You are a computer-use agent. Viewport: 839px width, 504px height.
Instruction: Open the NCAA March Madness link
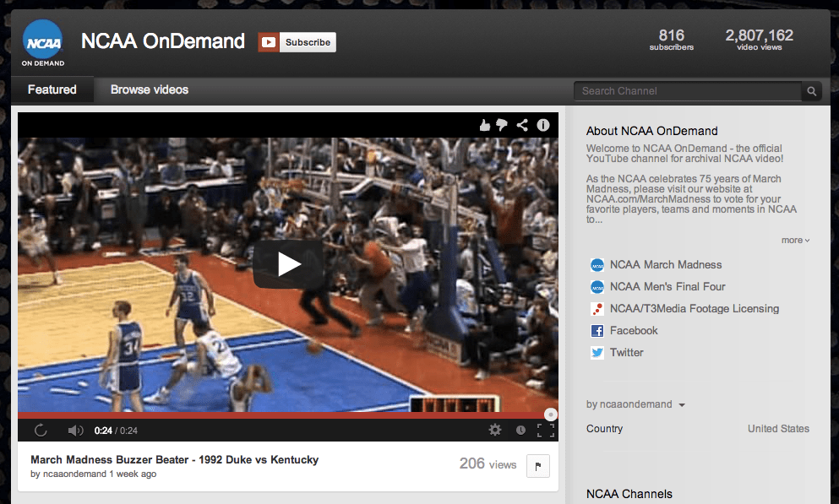[x=666, y=264]
